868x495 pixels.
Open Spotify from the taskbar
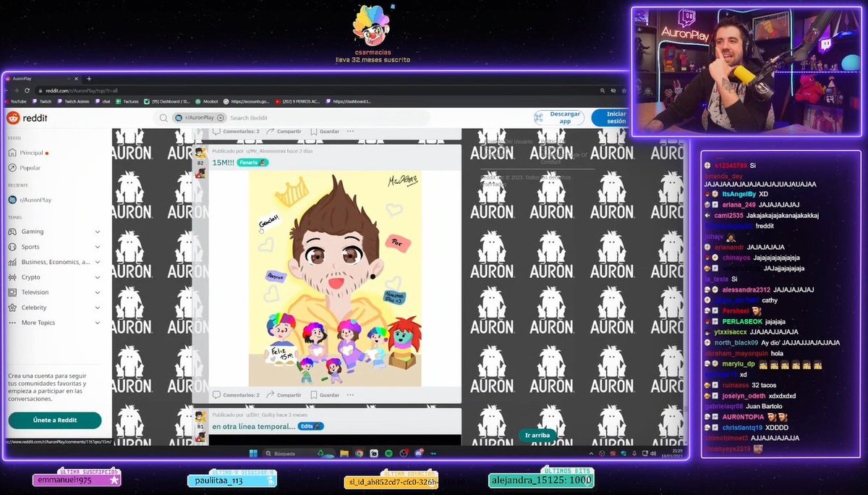pyautogui.click(x=387, y=454)
